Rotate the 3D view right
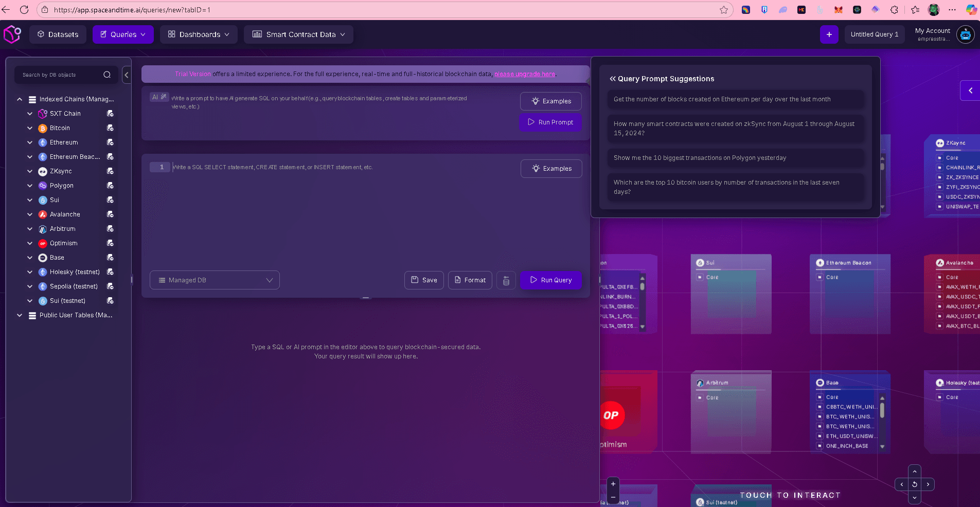Image resolution: width=980 pixels, height=507 pixels. coord(928,484)
